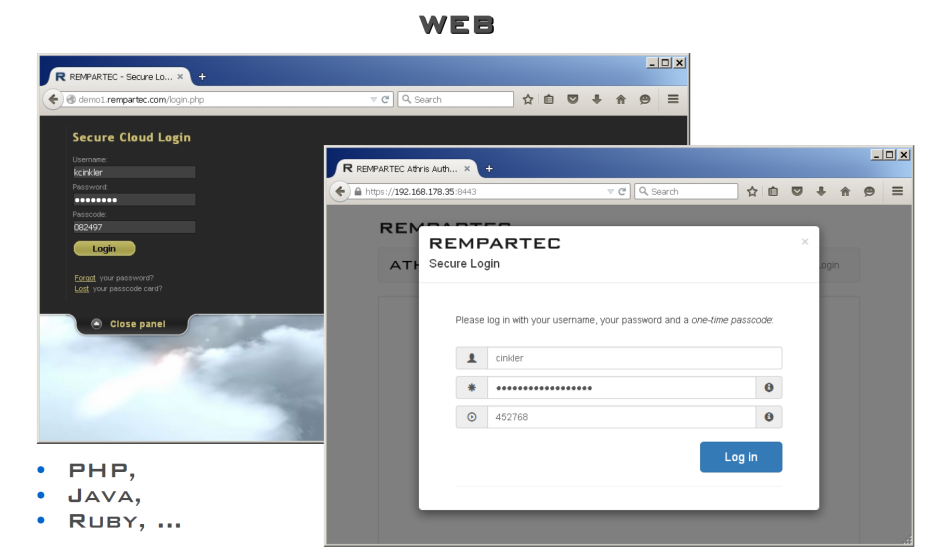Expand URL history dropdown in 192.168.178.35 address bar
The width and height of the screenshot is (940, 551).
(x=610, y=191)
